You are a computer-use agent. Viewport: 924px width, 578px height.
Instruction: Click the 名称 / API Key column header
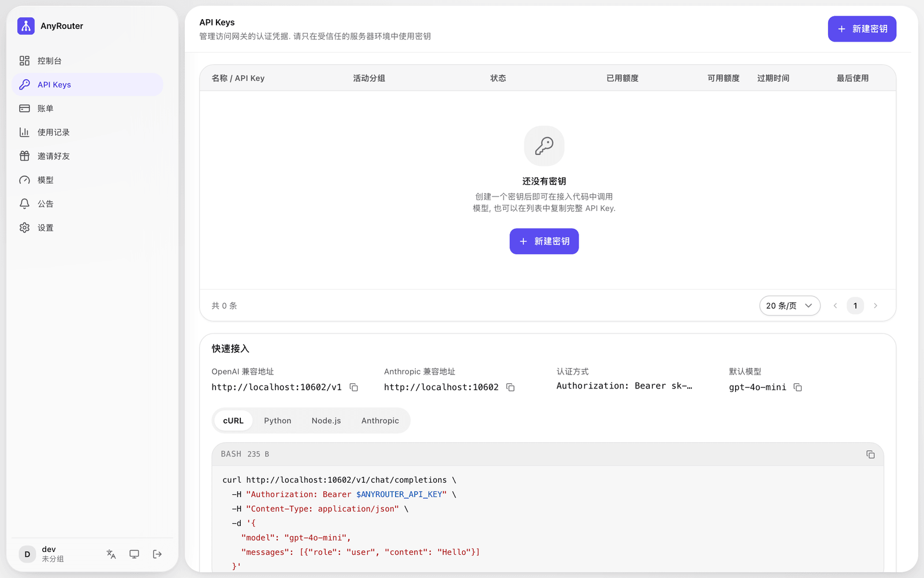click(238, 78)
